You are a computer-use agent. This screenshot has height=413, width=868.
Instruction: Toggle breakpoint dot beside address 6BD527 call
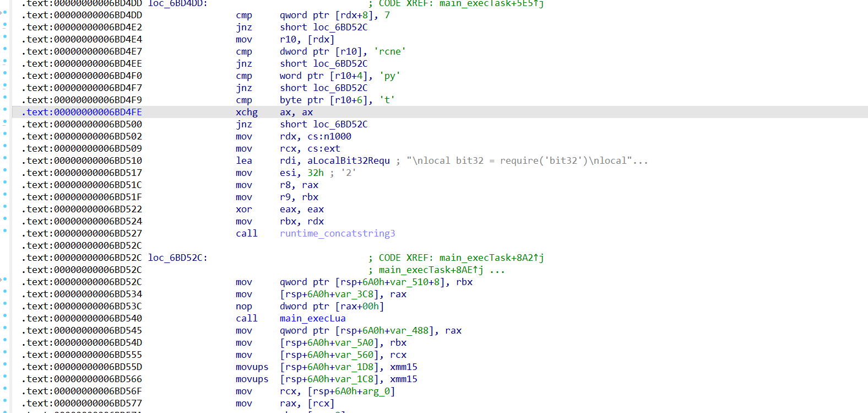pyautogui.click(x=5, y=231)
